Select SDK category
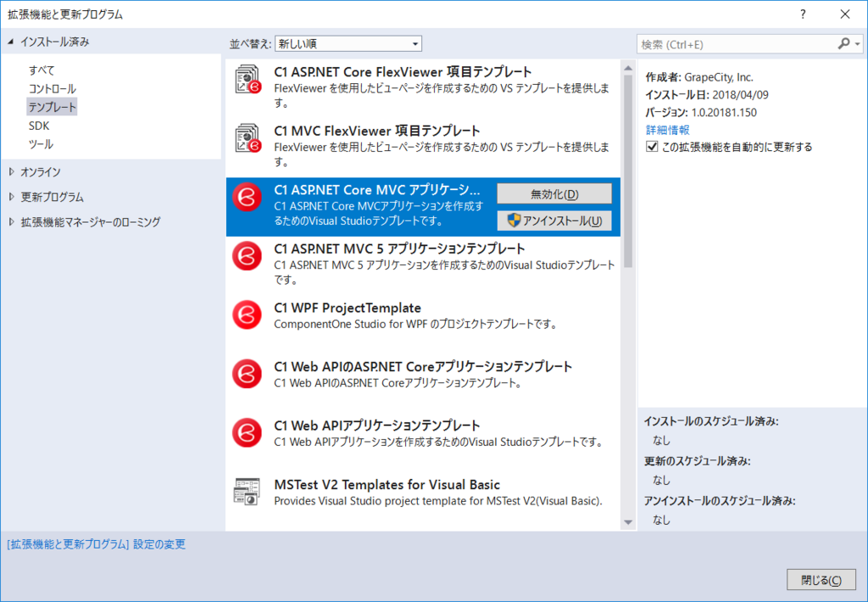The height and width of the screenshot is (602, 868). (x=39, y=125)
